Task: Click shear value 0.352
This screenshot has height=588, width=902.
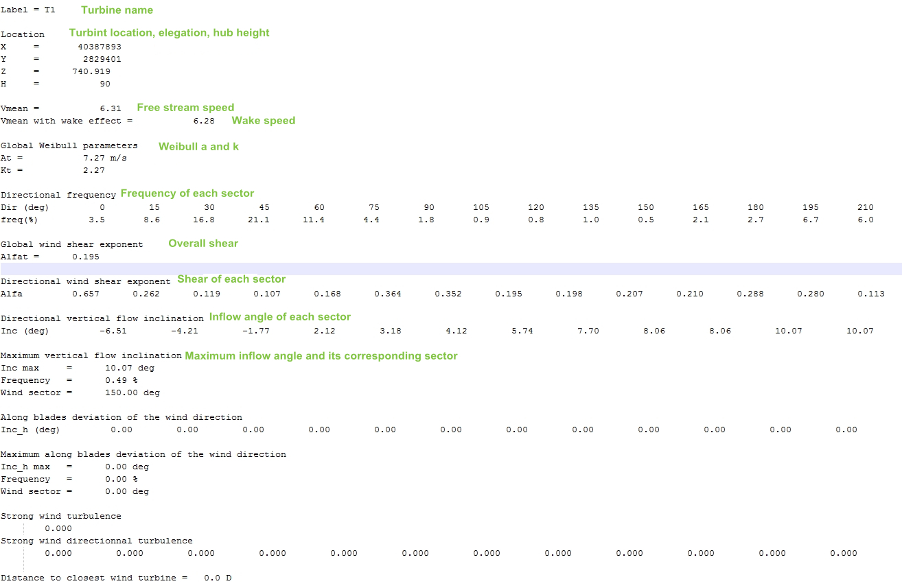Action: (x=448, y=294)
